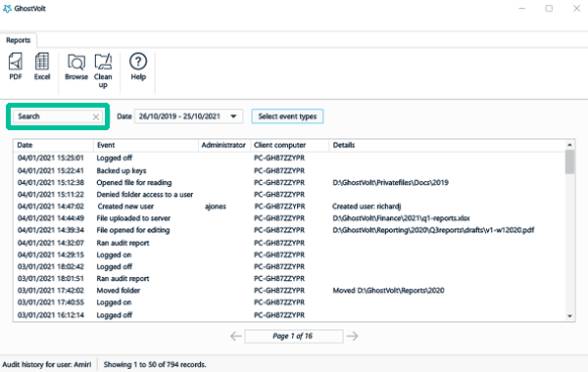Select the 03/01/2021 18:01:51 Ran audit report row
This screenshot has width=588, height=372.
pos(289,278)
